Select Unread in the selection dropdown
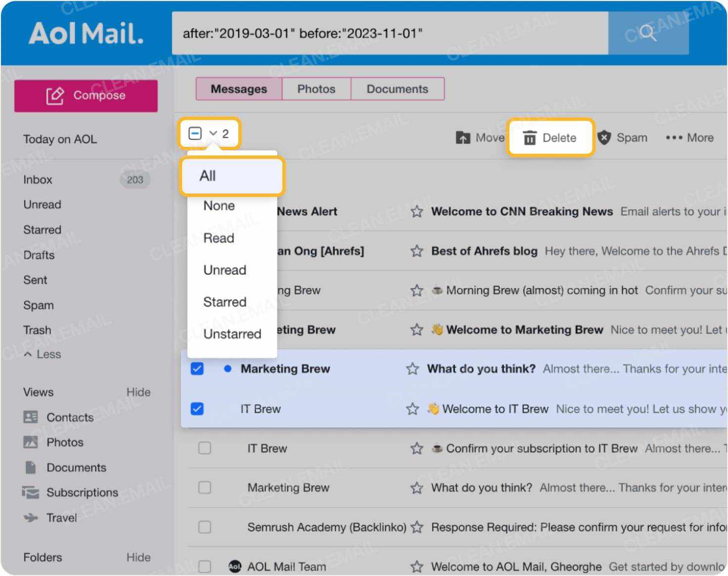728x576 pixels. click(x=225, y=270)
